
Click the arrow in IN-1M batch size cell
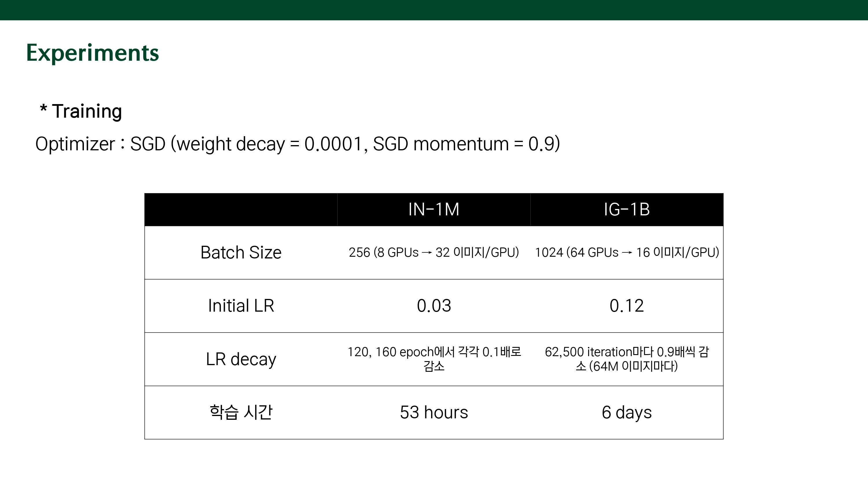[426, 253]
